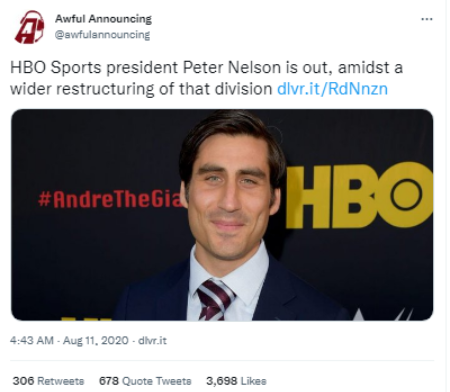
Task: Visit the @awfulannouncing handle
Action: coord(102,35)
